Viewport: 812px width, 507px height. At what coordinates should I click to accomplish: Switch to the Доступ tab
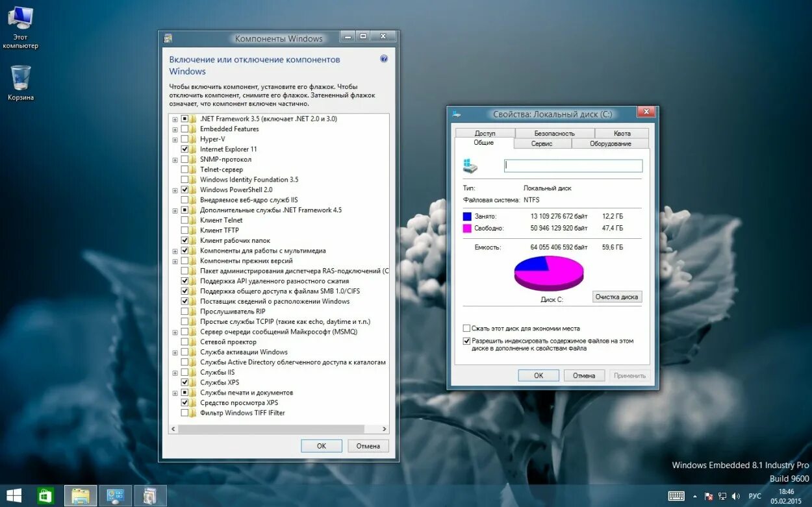(x=485, y=133)
